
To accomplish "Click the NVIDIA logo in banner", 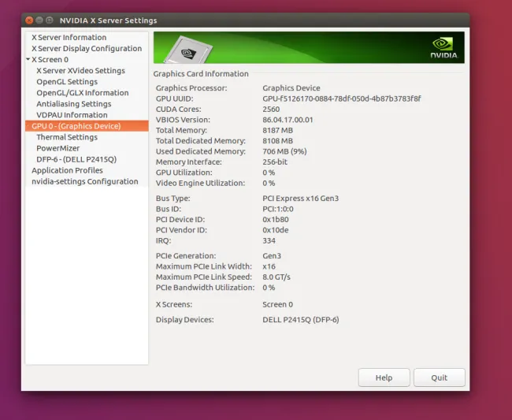I will 443,48.
